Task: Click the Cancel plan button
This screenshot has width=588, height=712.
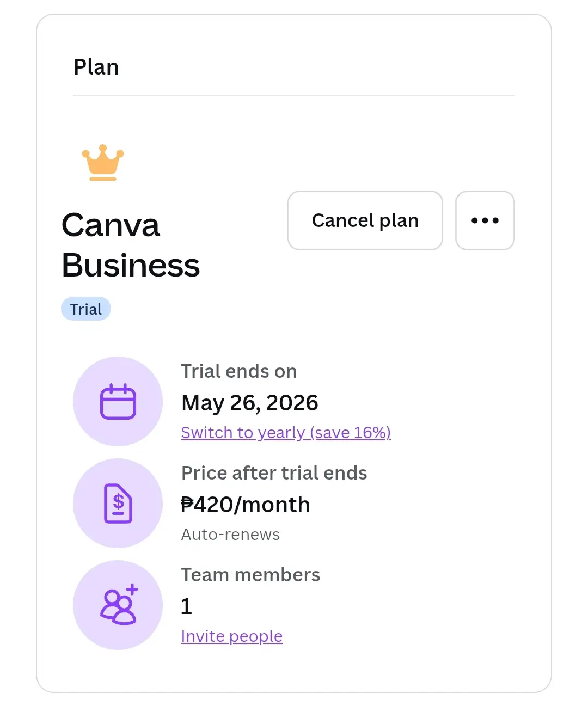Action: (365, 220)
